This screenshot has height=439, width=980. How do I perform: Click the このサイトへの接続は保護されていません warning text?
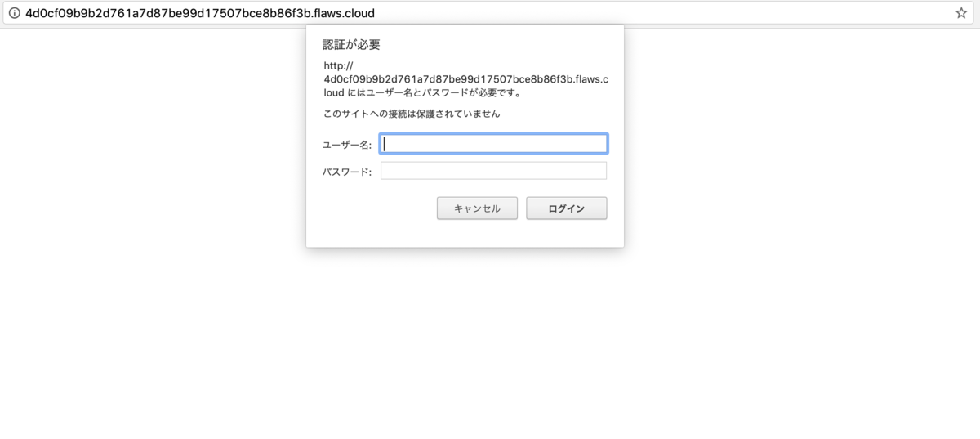point(412,114)
